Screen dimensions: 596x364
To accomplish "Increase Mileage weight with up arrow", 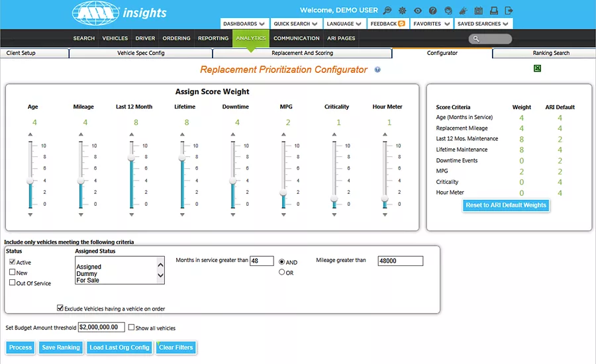I will 81,134.
